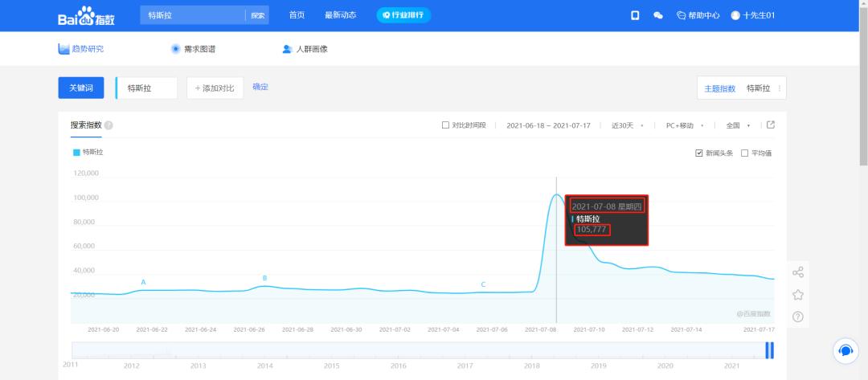Click 2018 on the year timeline
The height and width of the screenshot is (380, 868).
point(532,366)
